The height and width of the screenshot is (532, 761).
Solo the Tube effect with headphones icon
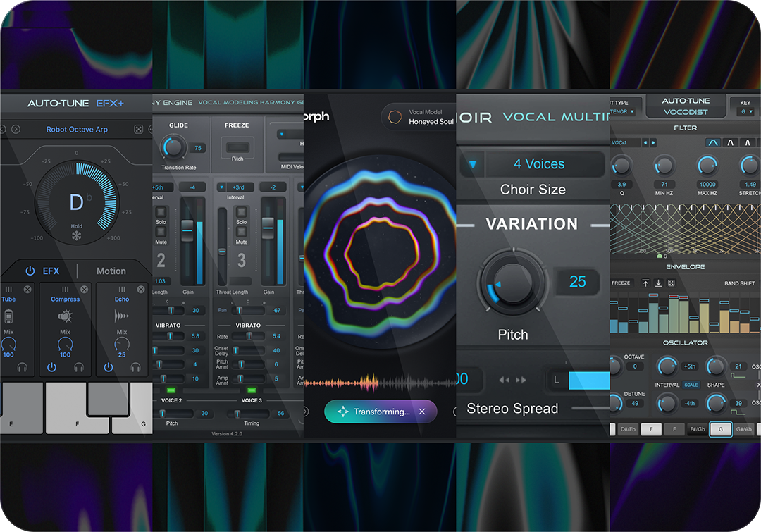click(22, 367)
